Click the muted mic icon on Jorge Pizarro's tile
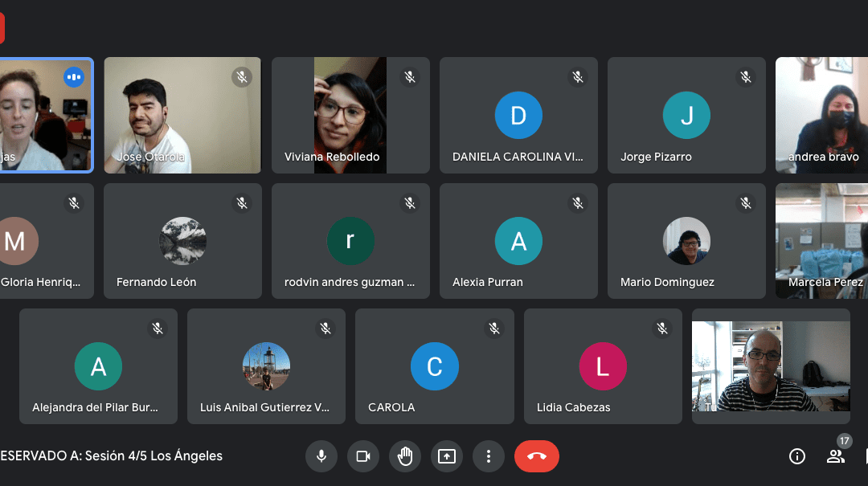This screenshot has height=486, width=868. click(746, 77)
